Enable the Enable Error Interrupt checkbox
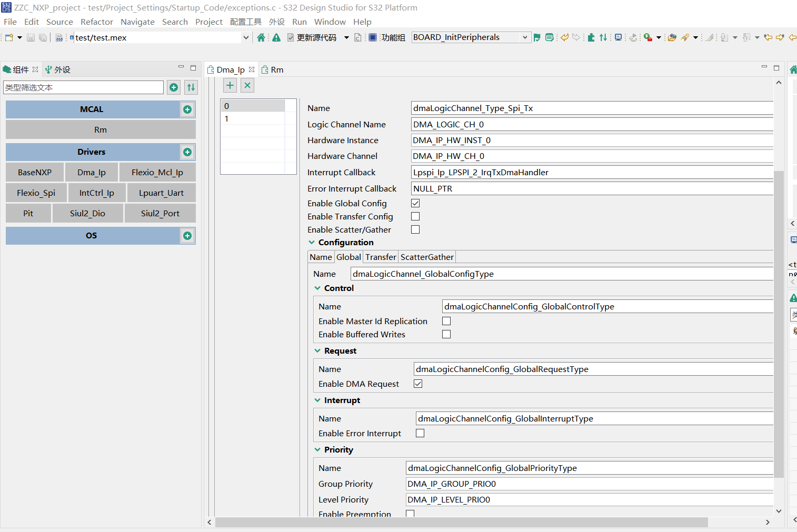 420,433
